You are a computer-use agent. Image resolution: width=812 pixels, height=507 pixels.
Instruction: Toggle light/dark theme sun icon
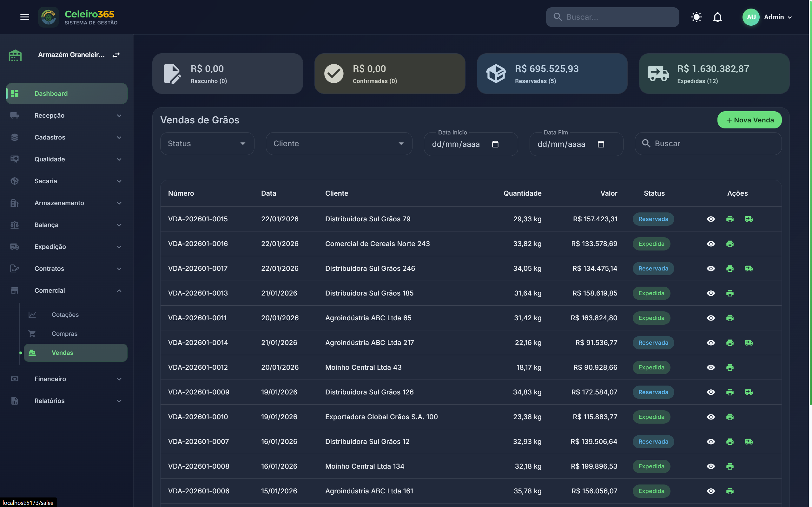696,17
